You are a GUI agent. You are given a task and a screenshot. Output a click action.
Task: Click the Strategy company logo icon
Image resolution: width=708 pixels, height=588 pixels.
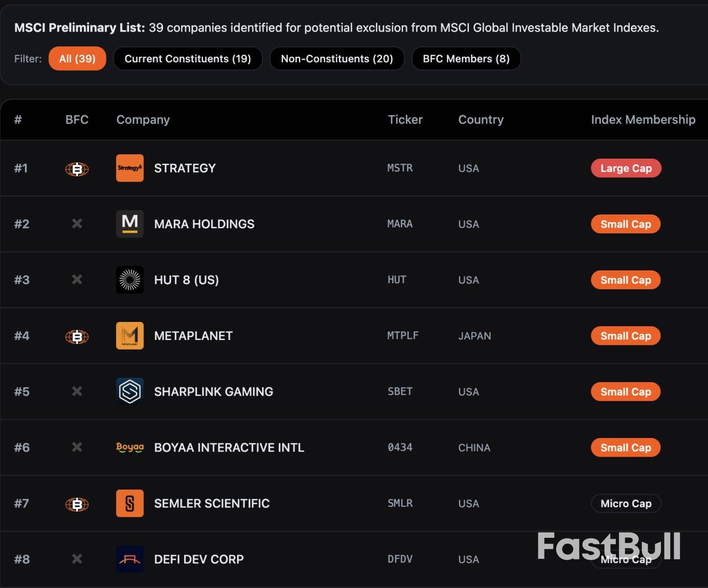pos(130,168)
